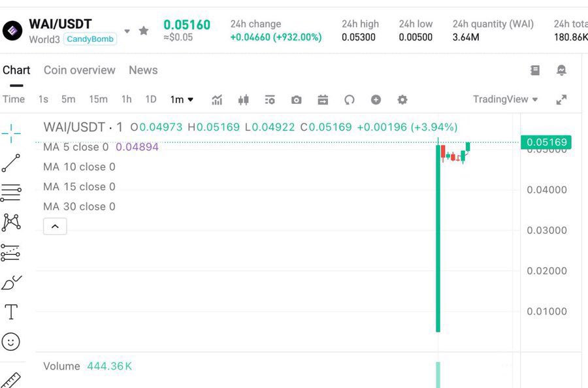The width and height of the screenshot is (588, 388).
Task: Open the indicators chart icon
Action: [217, 100]
